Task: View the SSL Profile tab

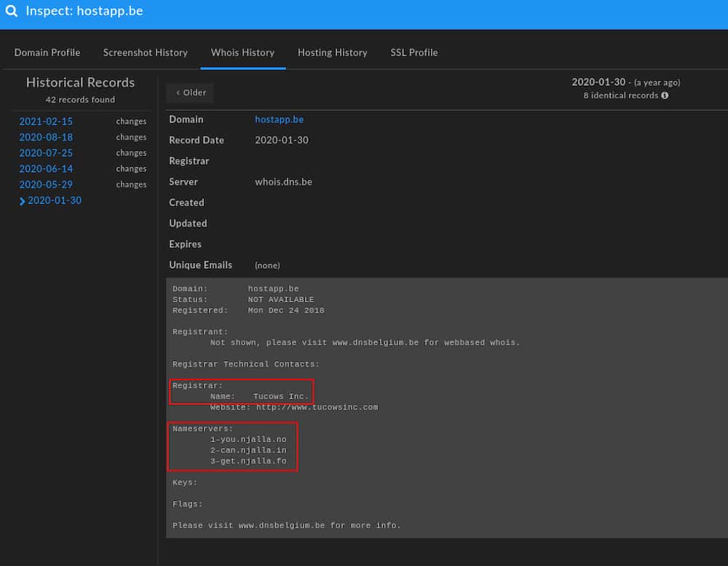Action: pos(414,52)
